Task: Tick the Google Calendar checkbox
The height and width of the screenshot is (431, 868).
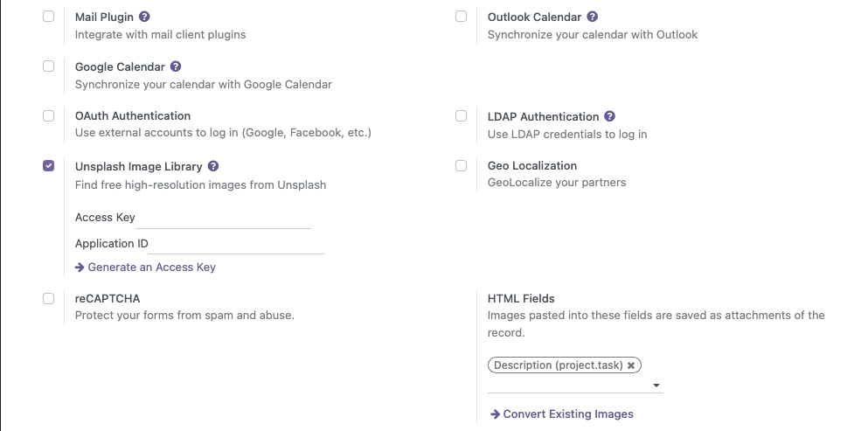Action: tap(49, 66)
